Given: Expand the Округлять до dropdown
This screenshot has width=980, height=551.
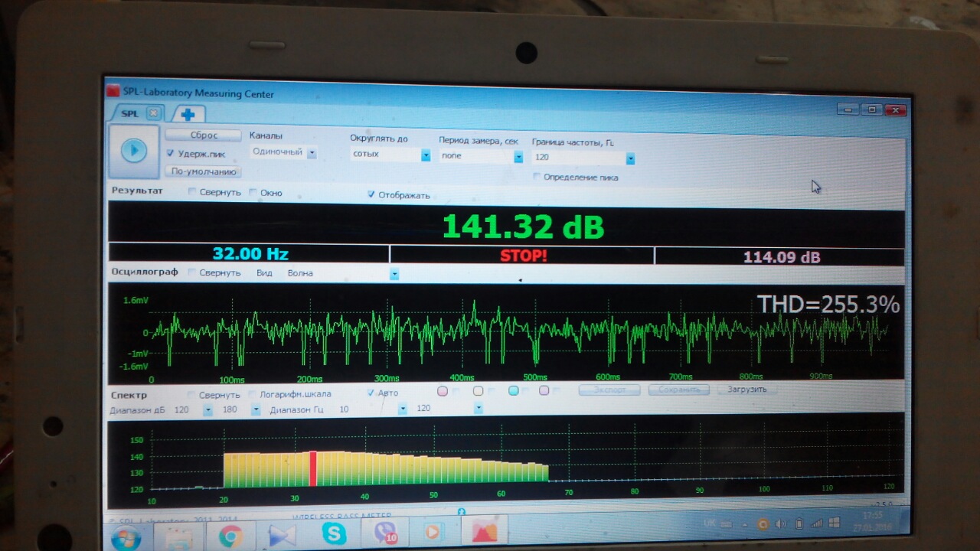Looking at the screenshot, I should 426,155.
